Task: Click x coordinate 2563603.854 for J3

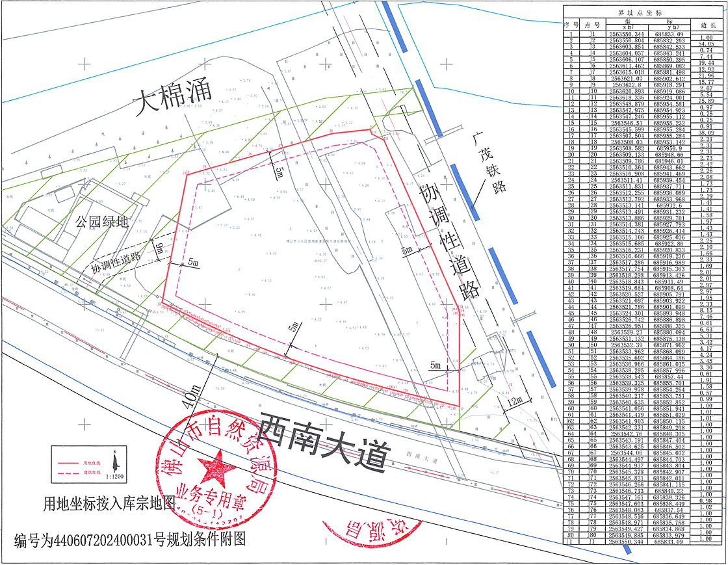Action: (x=626, y=47)
